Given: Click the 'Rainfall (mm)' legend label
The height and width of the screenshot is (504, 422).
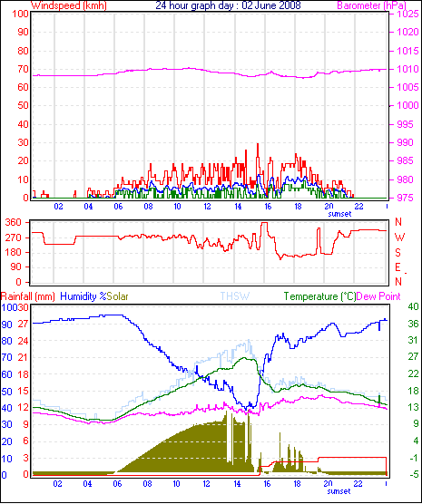Looking at the screenshot, I should [x=28, y=296].
